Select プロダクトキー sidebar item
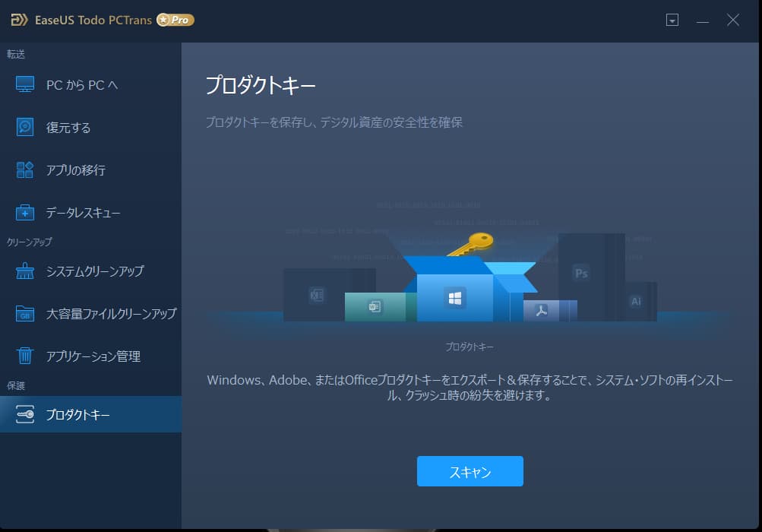The image size is (762, 532). pyautogui.click(x=90, y=414)
